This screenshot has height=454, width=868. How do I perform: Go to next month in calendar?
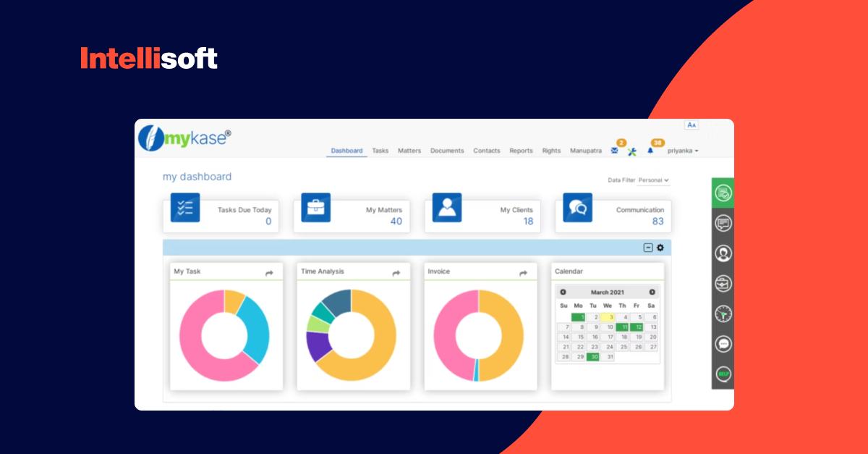pyautogui.click(x=652, y=292)
